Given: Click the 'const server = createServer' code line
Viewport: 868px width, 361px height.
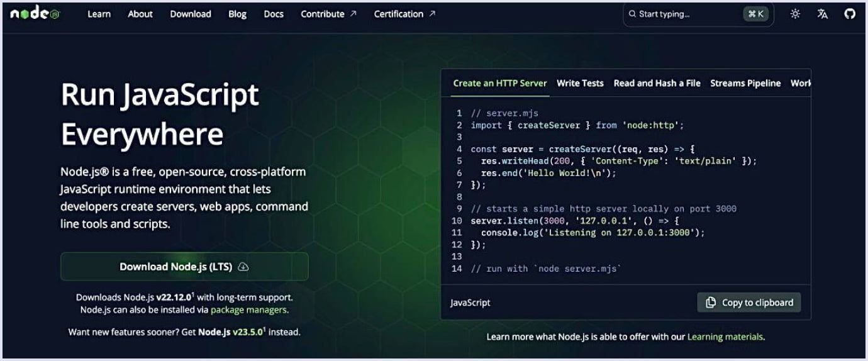Looking at the screenshot, I should [x=582, y=149].
